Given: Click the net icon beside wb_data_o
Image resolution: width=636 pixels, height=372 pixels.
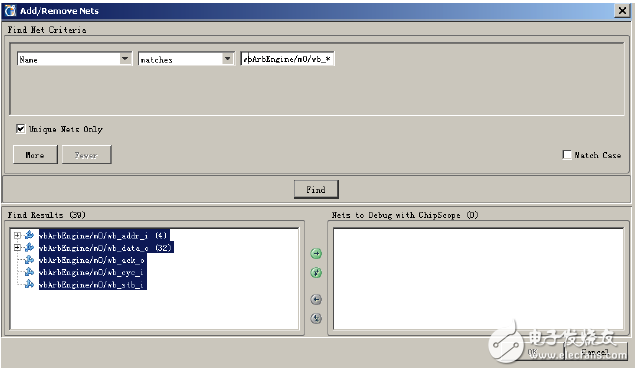Looking at the screenshot, I should (x=29, y=247).
